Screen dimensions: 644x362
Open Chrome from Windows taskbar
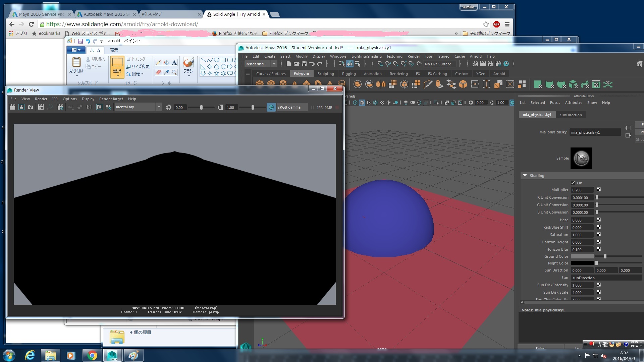[x=92, y=355]
